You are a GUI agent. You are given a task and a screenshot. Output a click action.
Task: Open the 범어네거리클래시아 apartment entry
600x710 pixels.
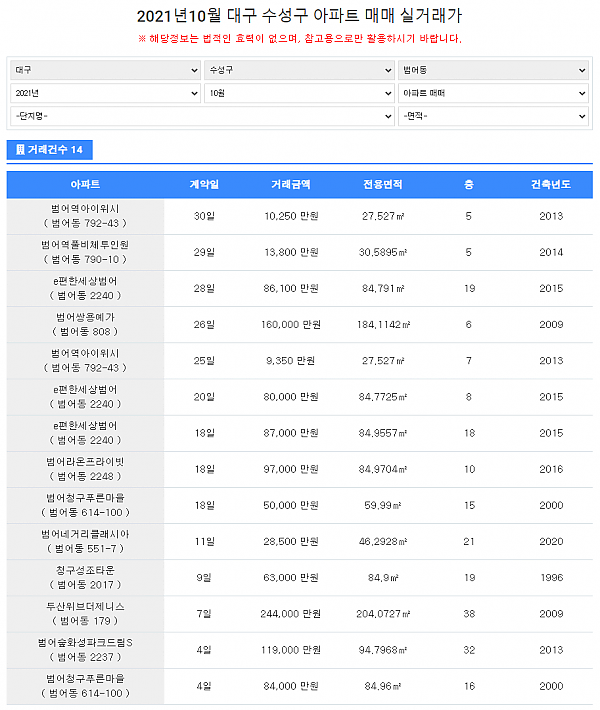[x=85, y=541]
